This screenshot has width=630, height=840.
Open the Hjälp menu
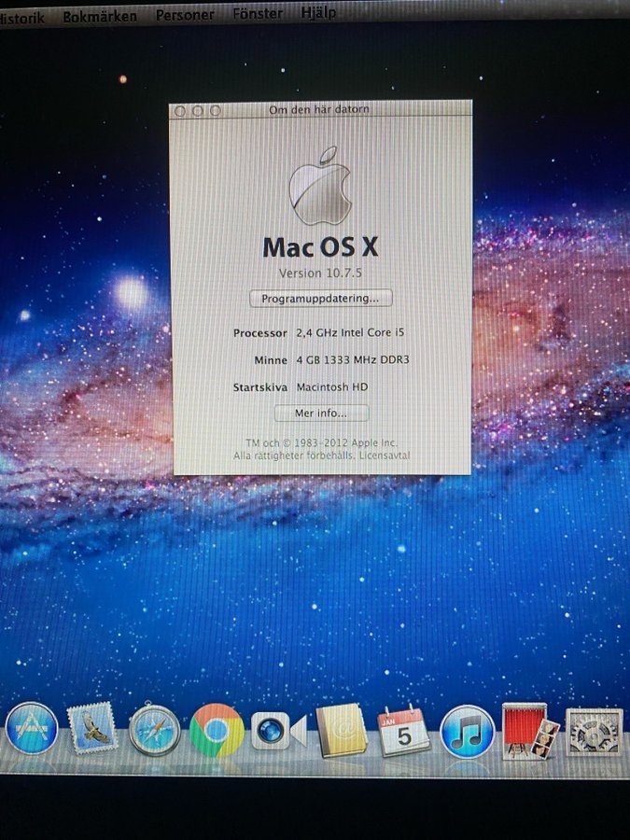[x=318, y=13]
